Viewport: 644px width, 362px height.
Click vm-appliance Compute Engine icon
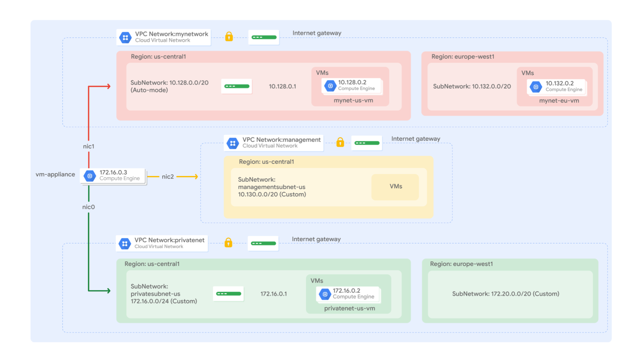tap(90, 176)
